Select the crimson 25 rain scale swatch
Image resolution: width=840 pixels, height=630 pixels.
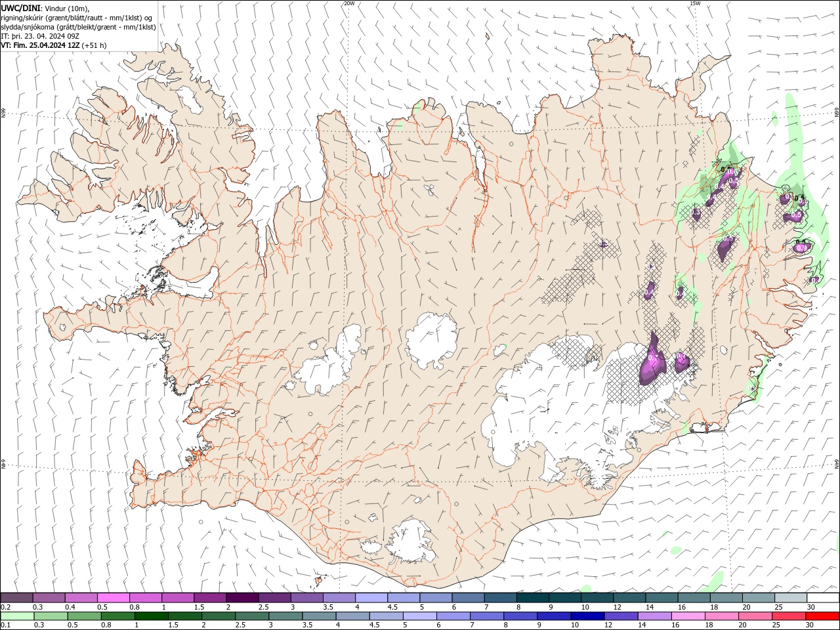tap(789, 616)
